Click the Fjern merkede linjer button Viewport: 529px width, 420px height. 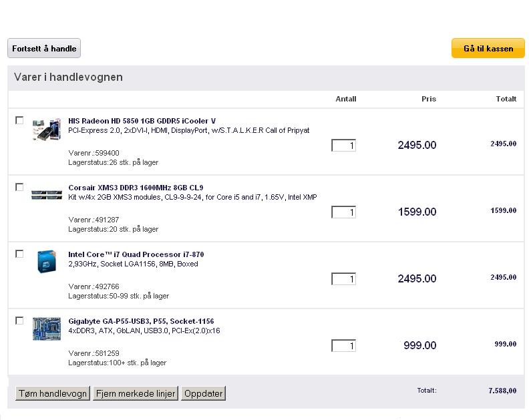(136, 393)
